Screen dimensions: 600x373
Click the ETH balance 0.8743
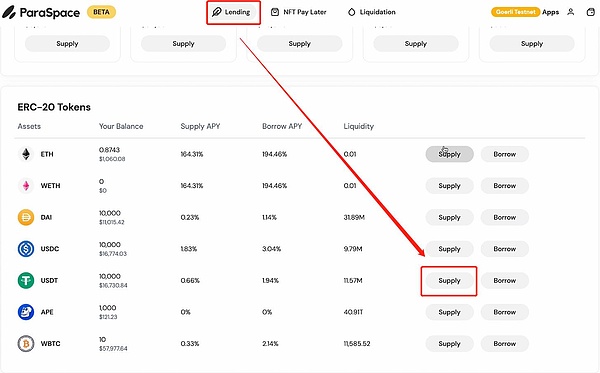(x=109, y=150)
